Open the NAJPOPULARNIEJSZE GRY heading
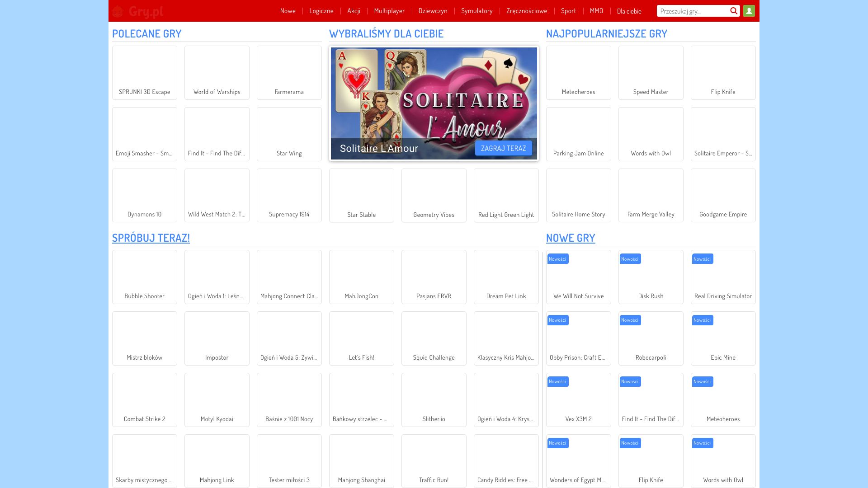868x488 pixels. click(x=607, y=33)
